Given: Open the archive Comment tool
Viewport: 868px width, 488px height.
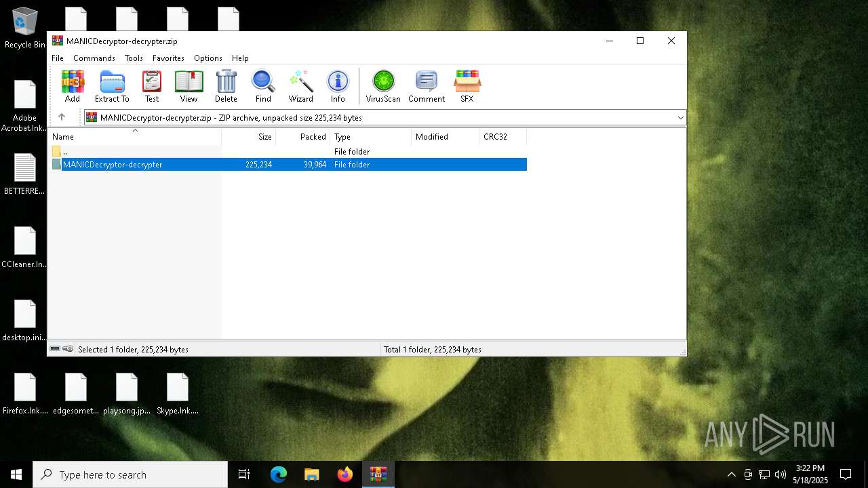Looking at the screenshot, I should point(427,86).
